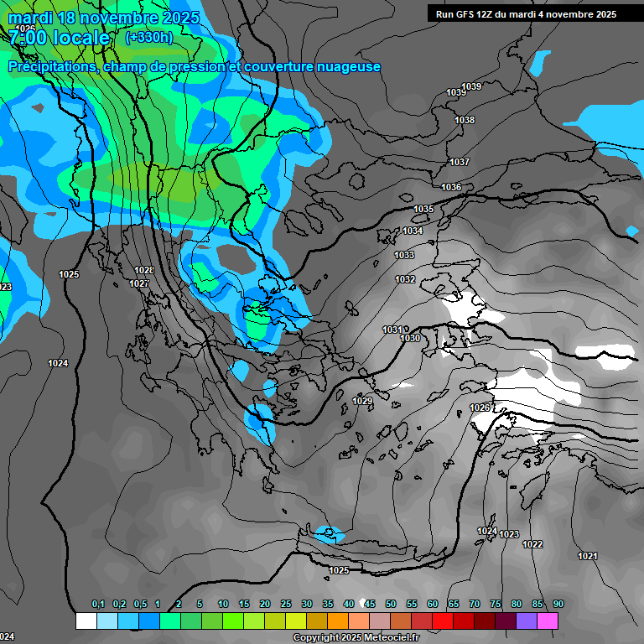
Task: Click the 1028 pressure label
Action: pyautogui.click(x=144, y=270)
